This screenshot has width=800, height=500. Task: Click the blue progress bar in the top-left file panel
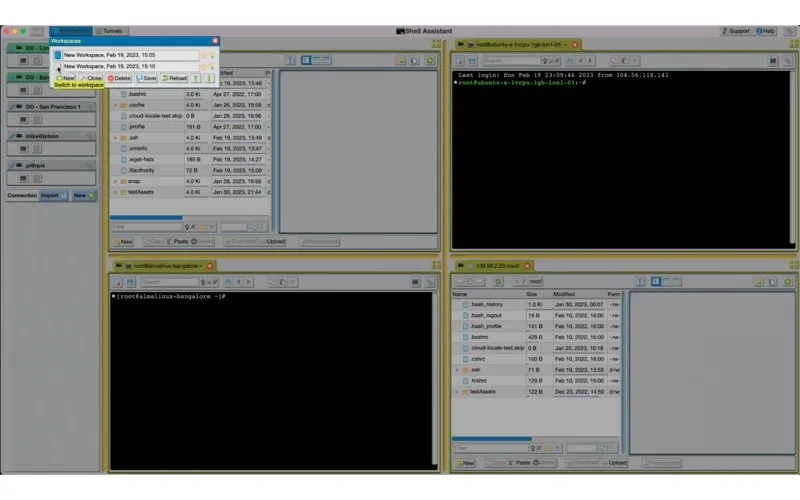point(146,217)
